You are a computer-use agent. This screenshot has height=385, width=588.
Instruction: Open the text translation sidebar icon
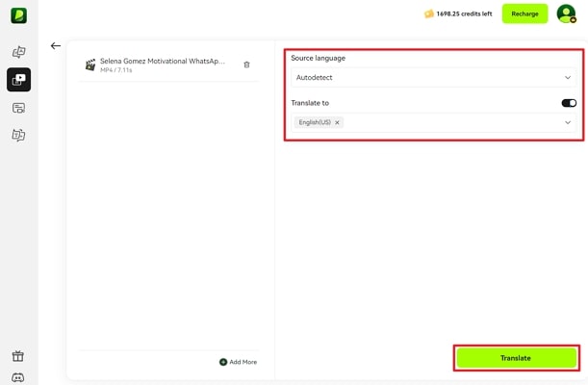click(x=18, y=135)
